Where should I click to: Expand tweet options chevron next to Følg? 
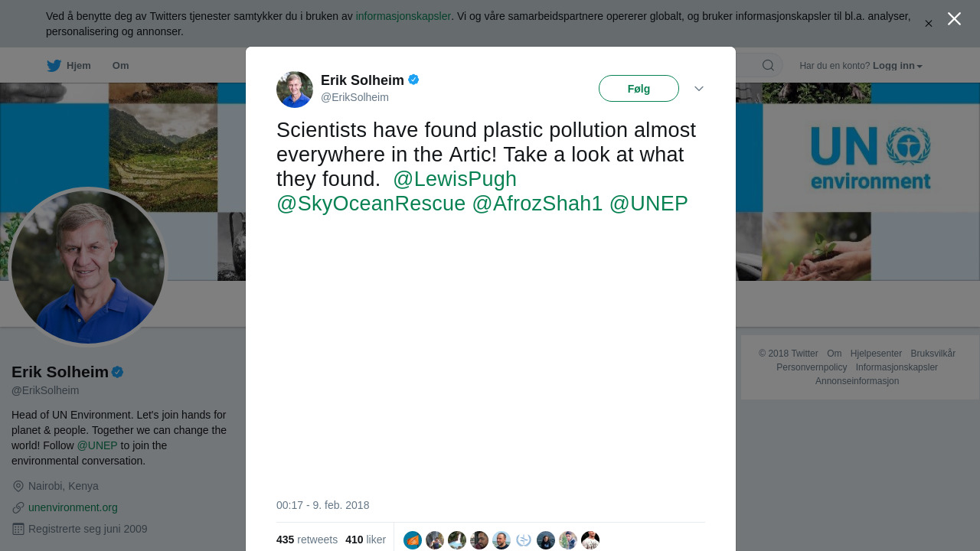click(x=699, y=89)
